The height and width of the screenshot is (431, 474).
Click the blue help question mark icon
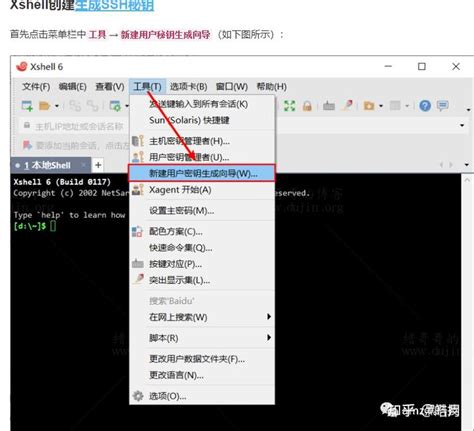[x=425, y=106]
